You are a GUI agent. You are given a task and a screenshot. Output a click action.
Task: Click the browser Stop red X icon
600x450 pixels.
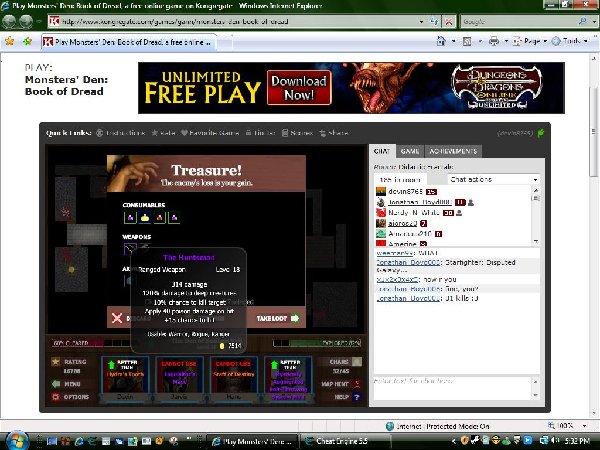[x=448, y=21]
